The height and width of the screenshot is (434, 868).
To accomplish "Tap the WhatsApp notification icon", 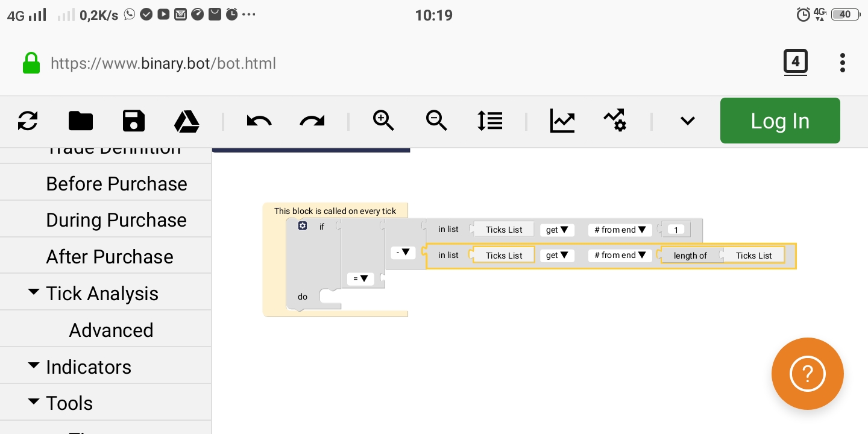I will 130,14.
